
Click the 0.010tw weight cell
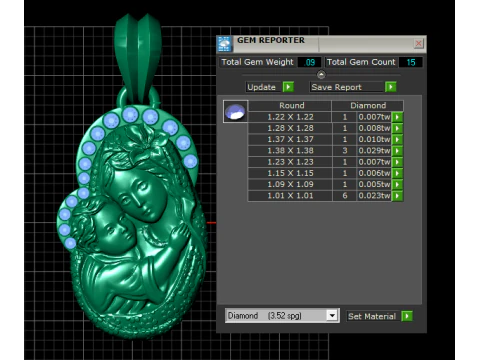(374, 139)
